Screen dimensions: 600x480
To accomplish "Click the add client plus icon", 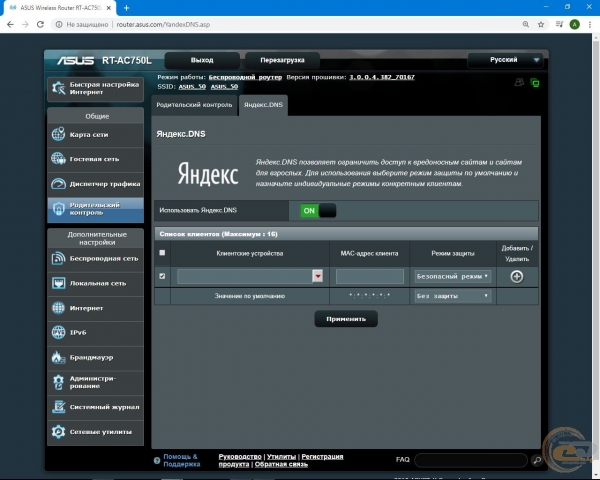I will click(516, 276).
